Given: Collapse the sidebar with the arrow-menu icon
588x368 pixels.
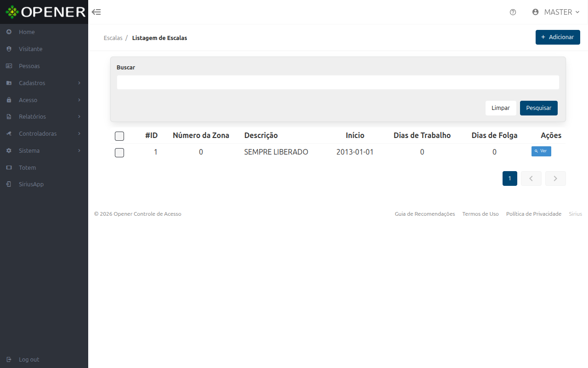Looking at the screenshot, I should tap(96, 12).
